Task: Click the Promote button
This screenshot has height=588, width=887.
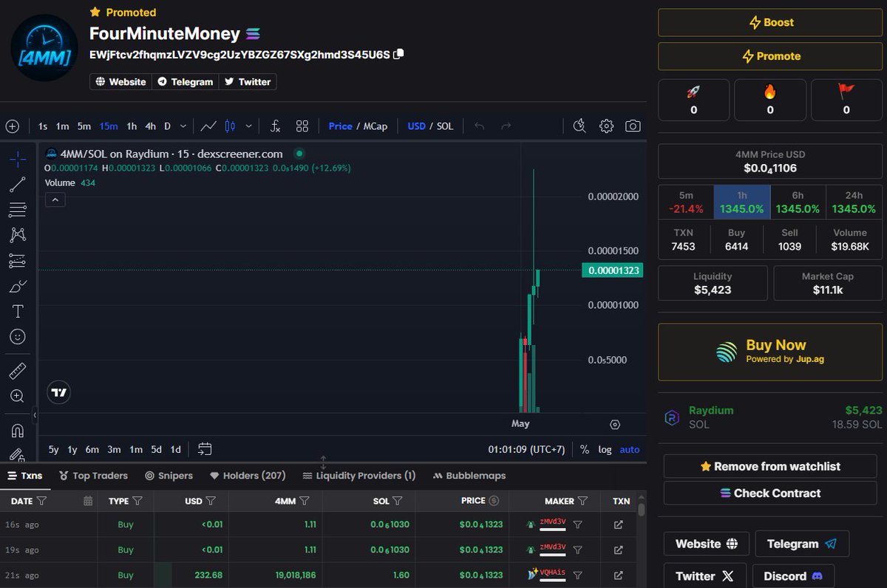Action: [x=770, y=56]
